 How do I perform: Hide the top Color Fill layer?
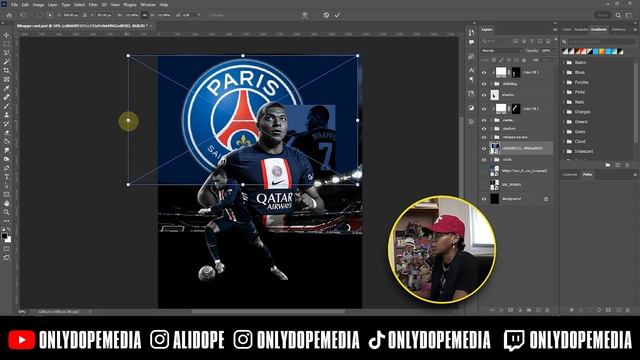[484, 73]
